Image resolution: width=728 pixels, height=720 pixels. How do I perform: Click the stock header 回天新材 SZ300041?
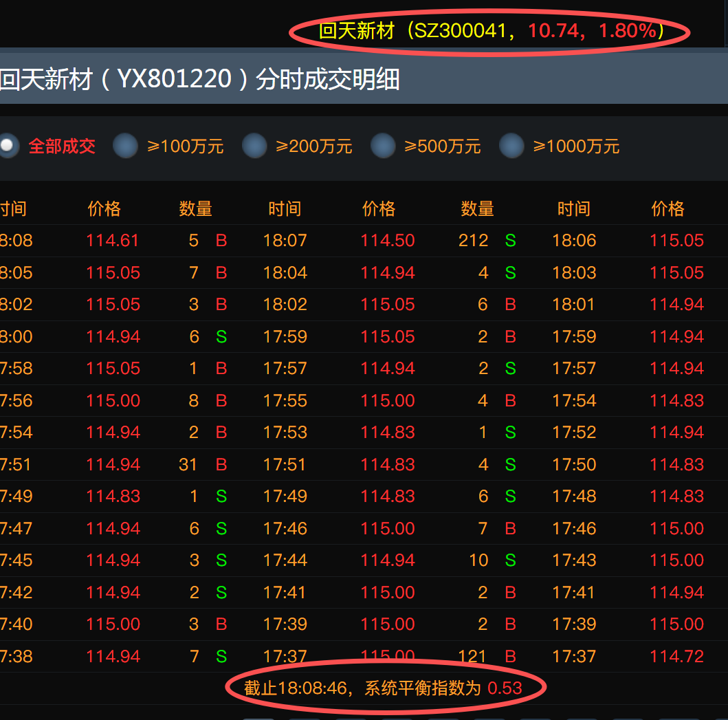tap(491, 31)
